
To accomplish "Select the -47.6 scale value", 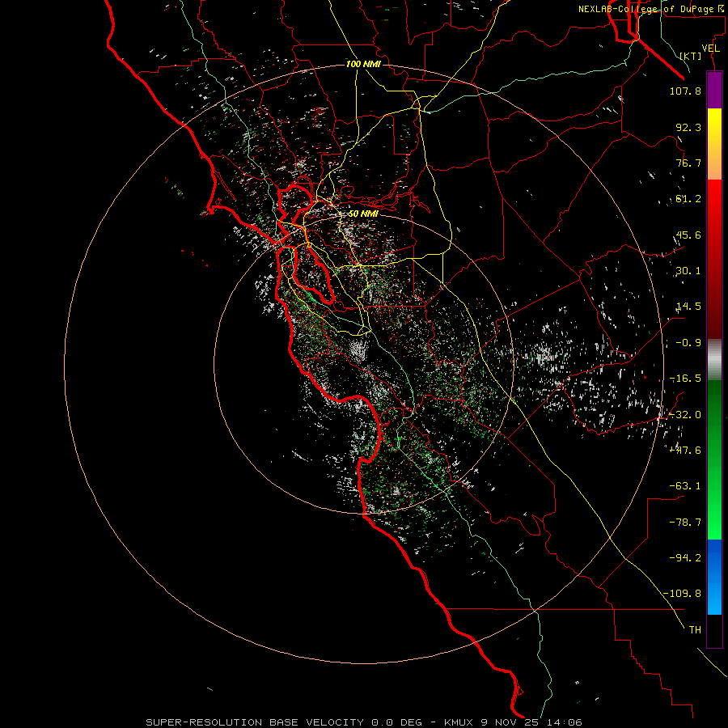I will pyautogui.click(x=685, y=451).
